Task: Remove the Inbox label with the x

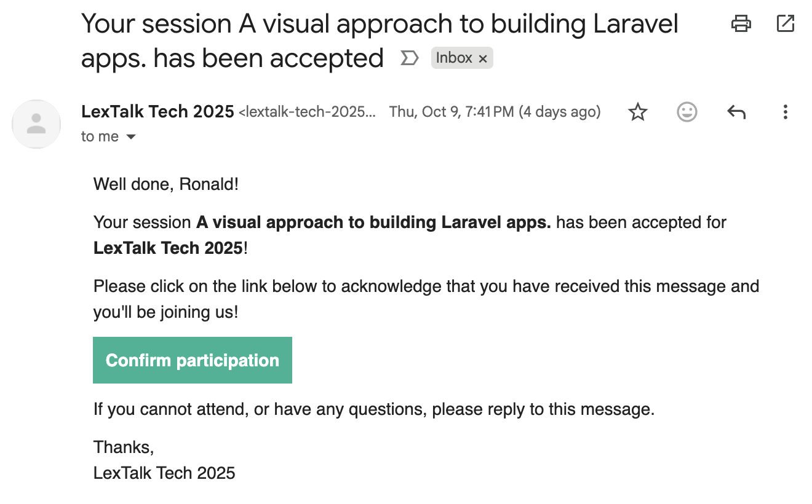Action: [x=483, y=59]
